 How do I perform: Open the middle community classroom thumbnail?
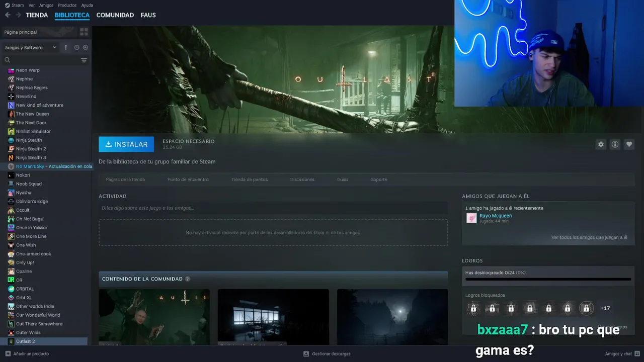point(273,316)
